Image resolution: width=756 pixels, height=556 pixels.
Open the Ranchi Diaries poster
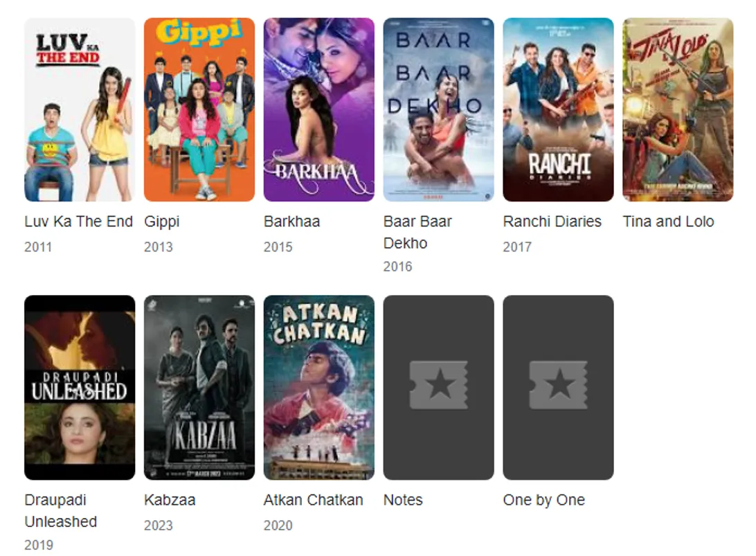(558, 109)
